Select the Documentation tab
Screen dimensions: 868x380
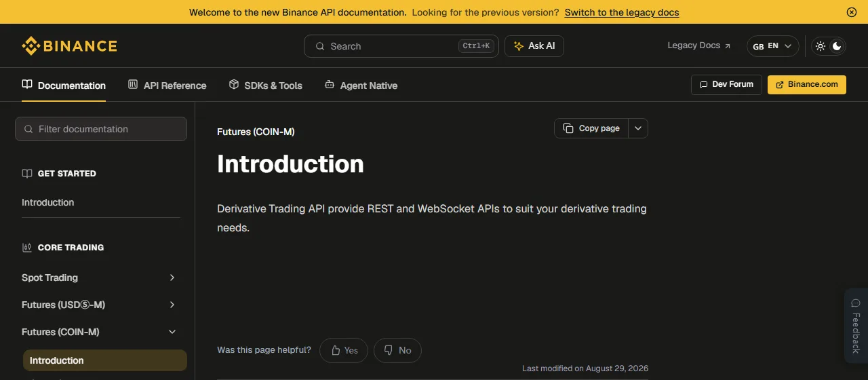point(64,85)
